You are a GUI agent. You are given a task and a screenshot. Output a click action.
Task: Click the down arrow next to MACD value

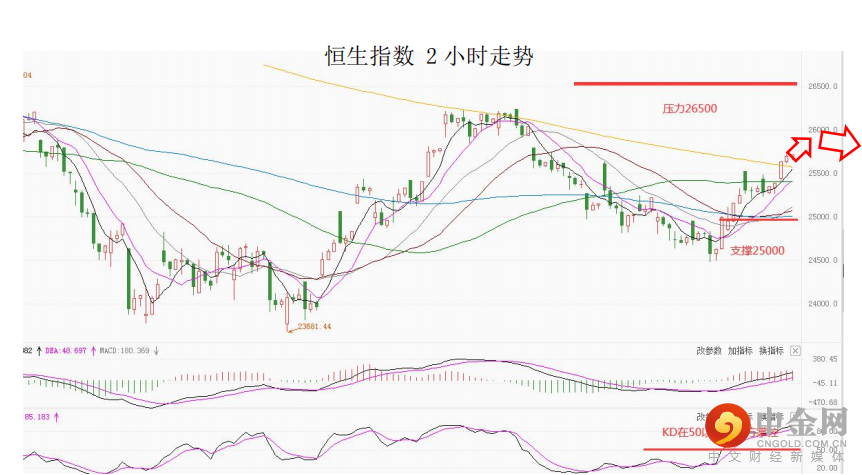click(x=158, y=351)
